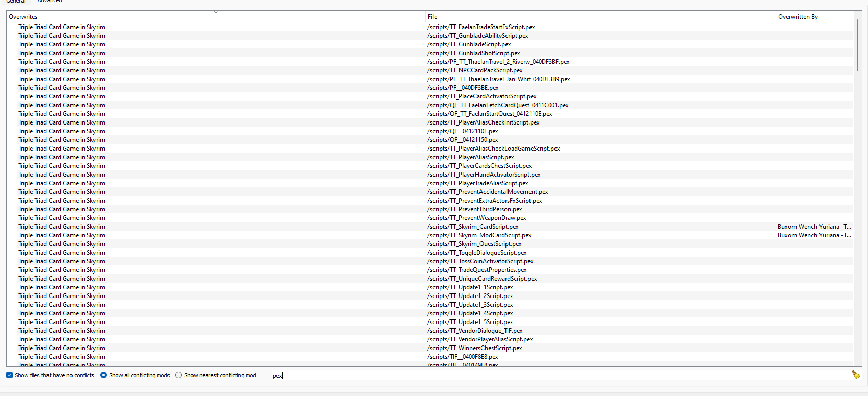Click the TT_Update1_4Script.pex file row
868x396 pixels.
[470, 313]
